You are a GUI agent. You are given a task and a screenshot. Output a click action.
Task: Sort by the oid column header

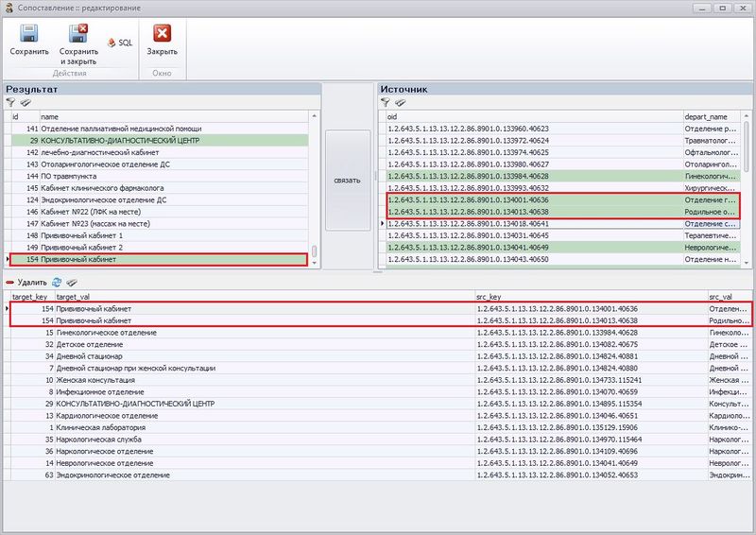coord(529,115)
